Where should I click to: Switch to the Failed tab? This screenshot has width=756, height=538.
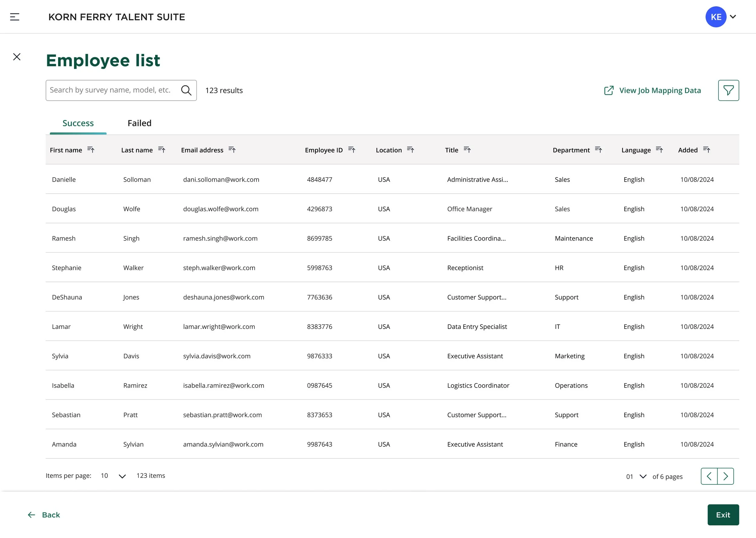(139, 123)
